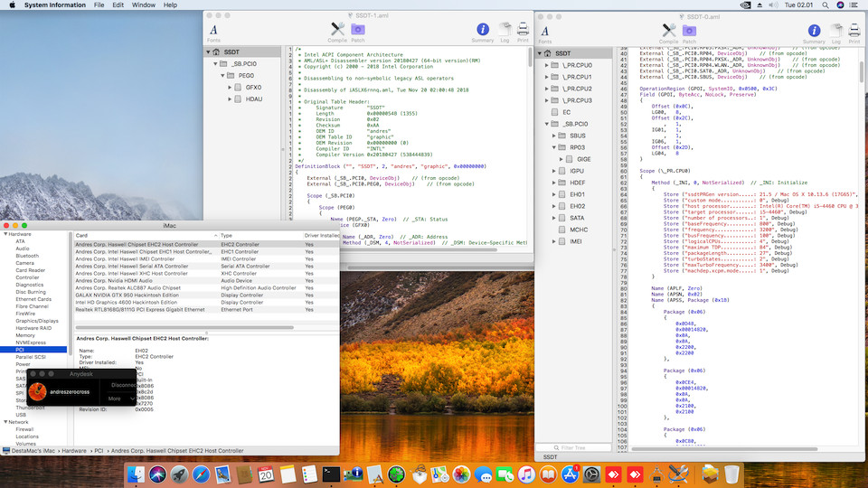Open Terminal from the Dock

click(332, 474)
